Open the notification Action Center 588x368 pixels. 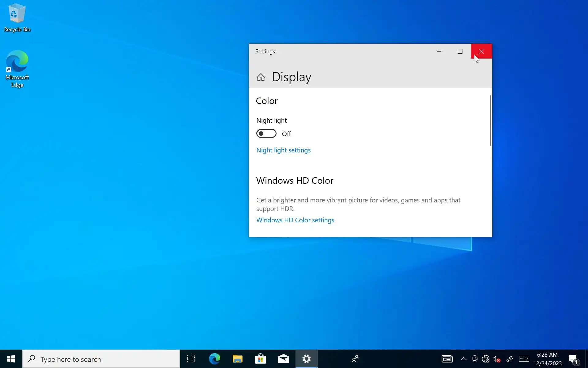pos(573,359)
